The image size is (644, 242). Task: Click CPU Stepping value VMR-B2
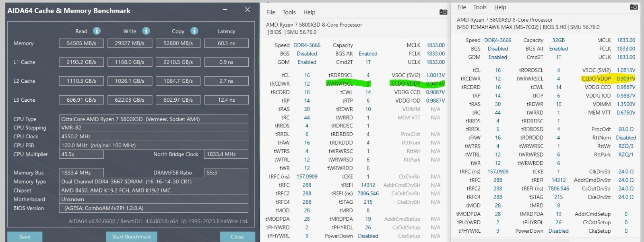tap(153, 127)
